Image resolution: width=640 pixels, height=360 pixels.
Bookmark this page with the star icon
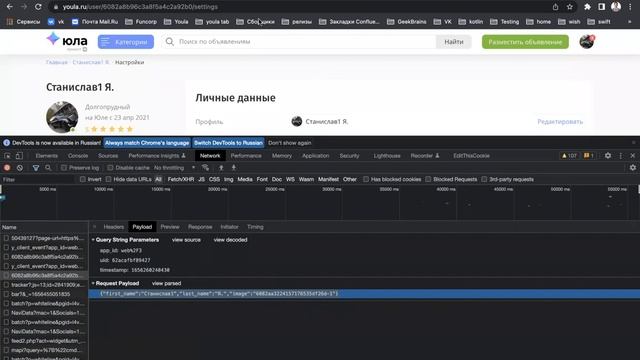[569, 7]
